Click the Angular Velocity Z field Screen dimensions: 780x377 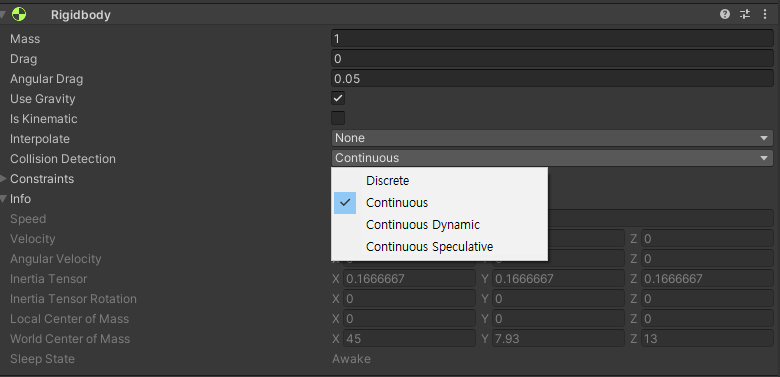pyautogui.click(x=707, y=259)
